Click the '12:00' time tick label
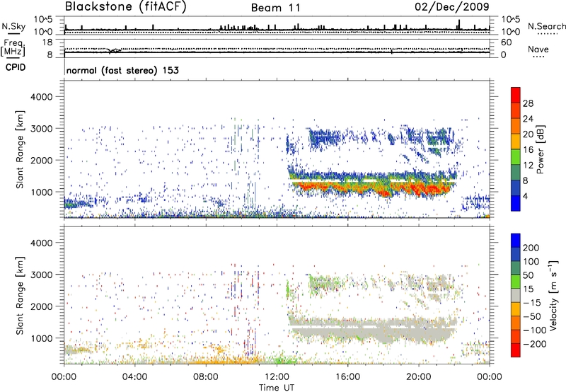Screen dimensions: 566x392 tap(277, 377)
